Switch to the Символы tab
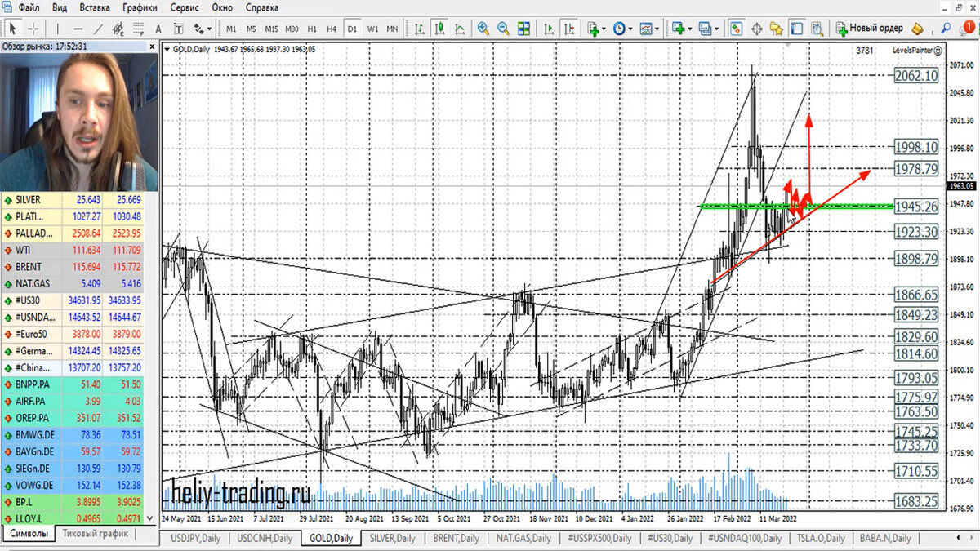This screenshot has width=980, height=551. pos(27,534)
